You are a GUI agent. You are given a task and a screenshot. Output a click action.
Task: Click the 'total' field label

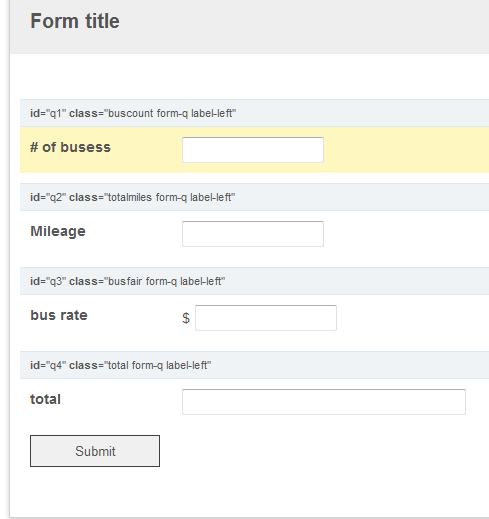46,399
